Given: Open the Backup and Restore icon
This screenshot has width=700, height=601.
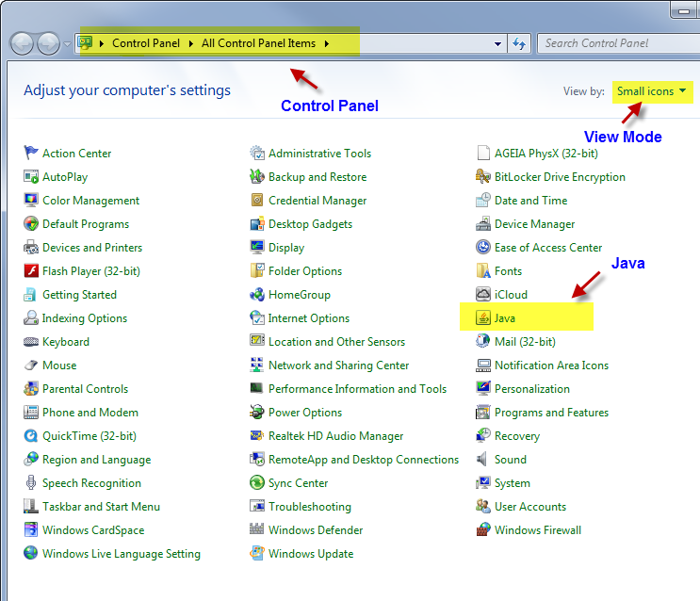Looking at the screenshot, I should (x=256, y=176).
